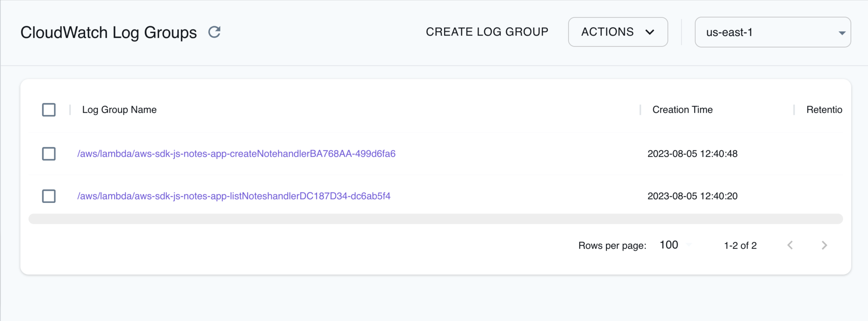The image size is (868, 321).
Task: Open the createNotehandlerBA768AA log group
Action: 236,154
